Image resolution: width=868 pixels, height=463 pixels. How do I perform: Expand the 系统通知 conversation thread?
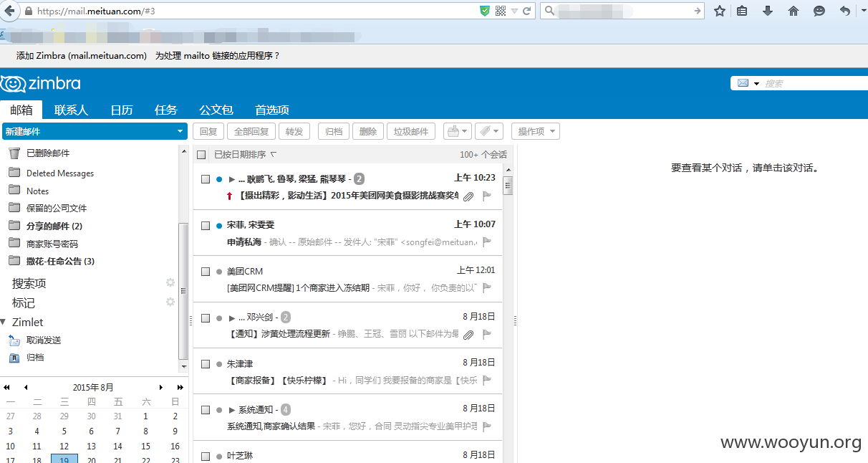231,410
